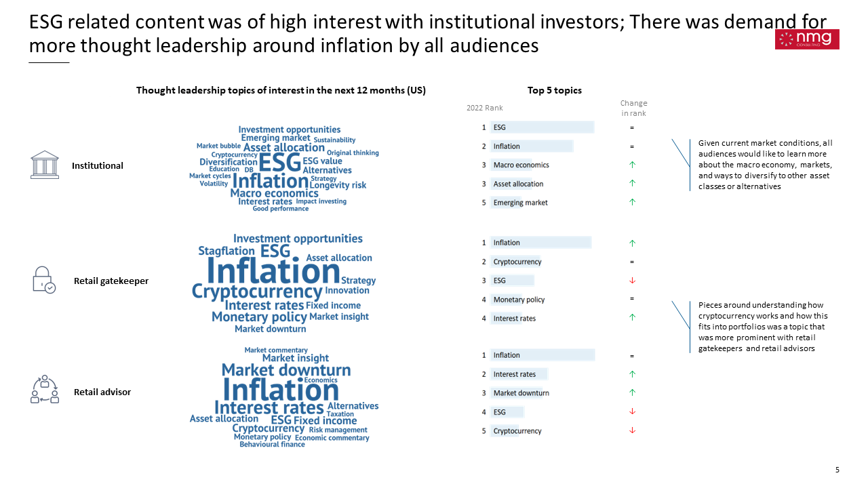This screenshot has width=868, height=488.
Task: Click the NMG Consulting logo
Action: pos(807,39)
